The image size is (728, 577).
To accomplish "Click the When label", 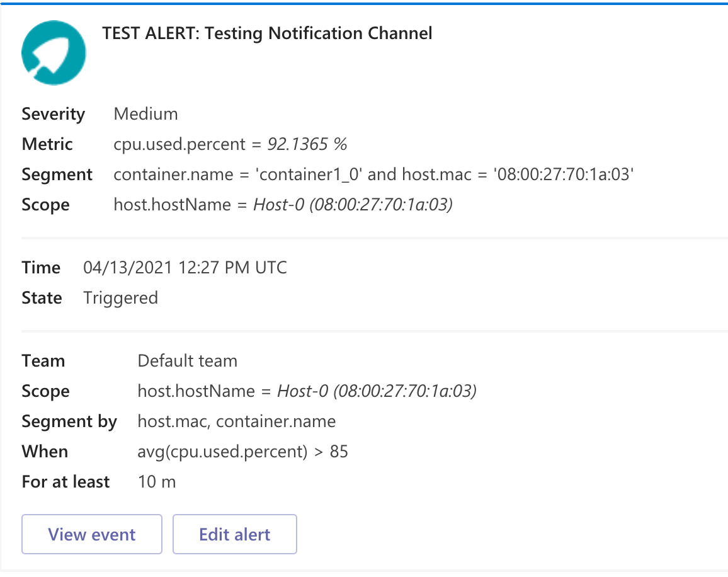I will click(45, 452).
